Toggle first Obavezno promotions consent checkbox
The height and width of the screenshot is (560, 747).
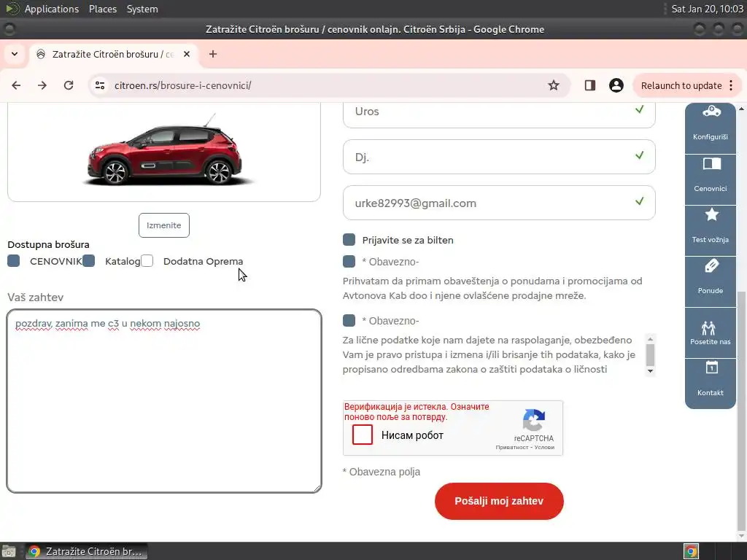coord(349,261)
